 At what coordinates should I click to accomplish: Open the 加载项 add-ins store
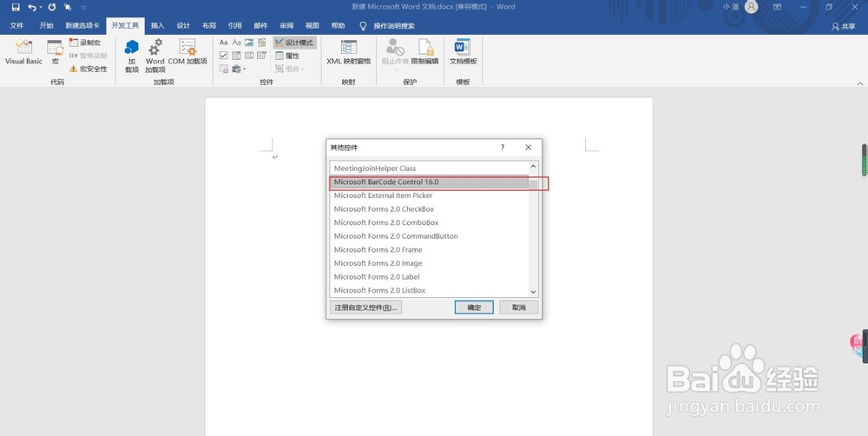132,56
